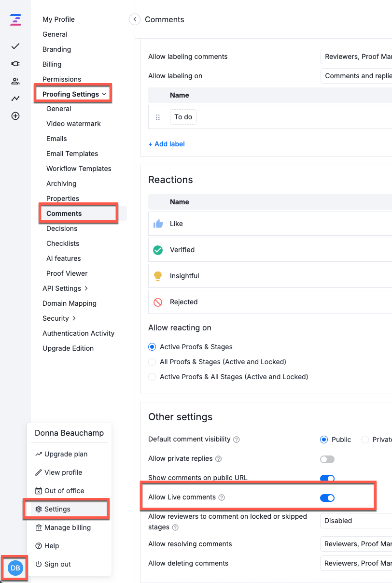392x583 pixels.
Task: Click the power icon beside Sign out
Action: [x=39, y=564]
